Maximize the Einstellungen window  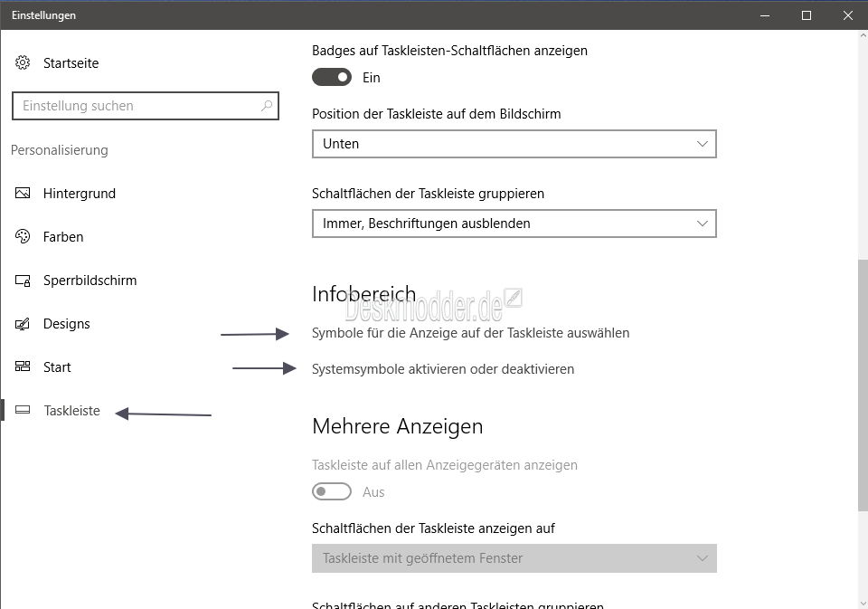[807, 15]
